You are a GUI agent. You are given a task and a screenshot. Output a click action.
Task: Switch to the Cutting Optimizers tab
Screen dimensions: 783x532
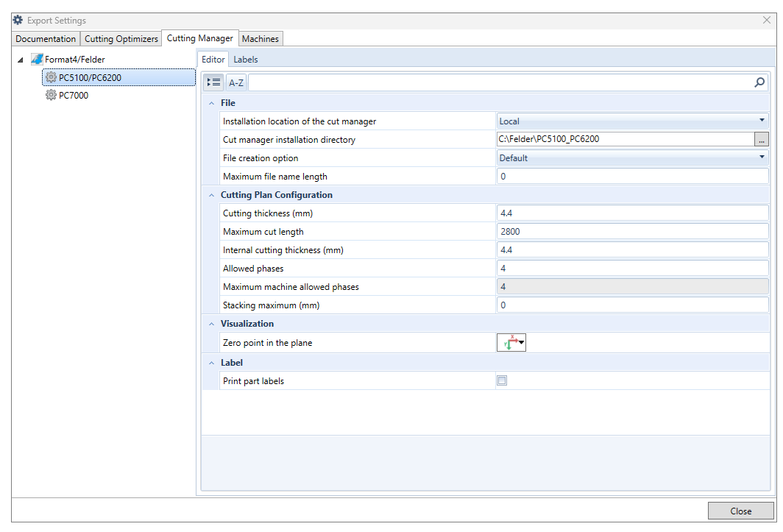[121, 38]
